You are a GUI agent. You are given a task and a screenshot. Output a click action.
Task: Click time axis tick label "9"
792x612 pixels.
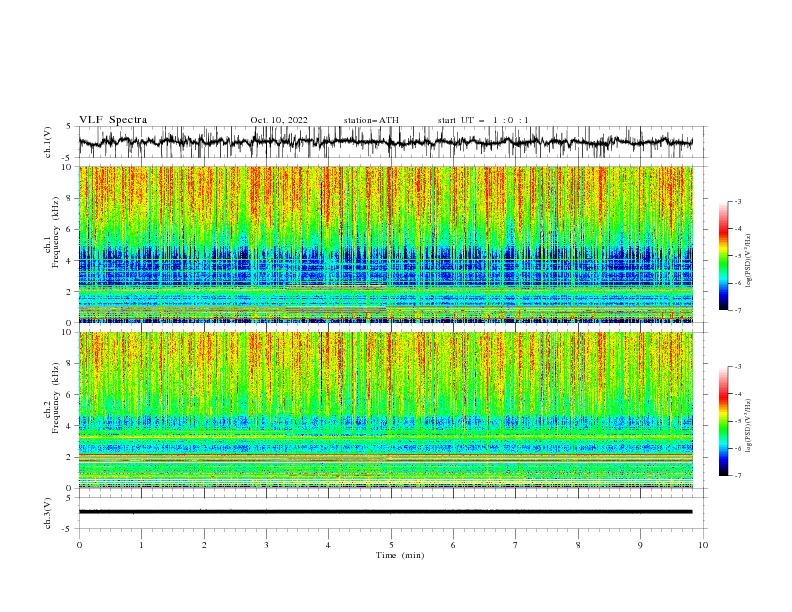[x=640, y=545]
